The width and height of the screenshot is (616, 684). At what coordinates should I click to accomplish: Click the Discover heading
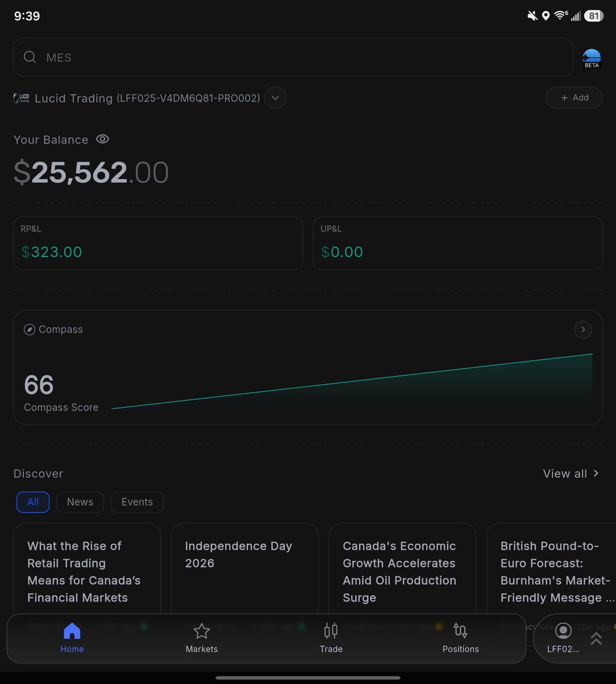click(x=38, y=474)
